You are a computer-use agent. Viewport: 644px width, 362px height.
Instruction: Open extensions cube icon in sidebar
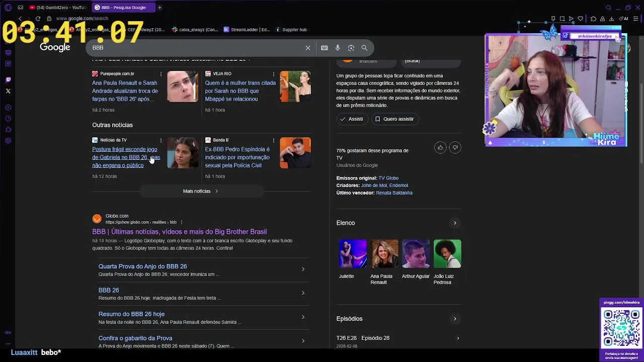pyautogui.click(x=8, y=130)
